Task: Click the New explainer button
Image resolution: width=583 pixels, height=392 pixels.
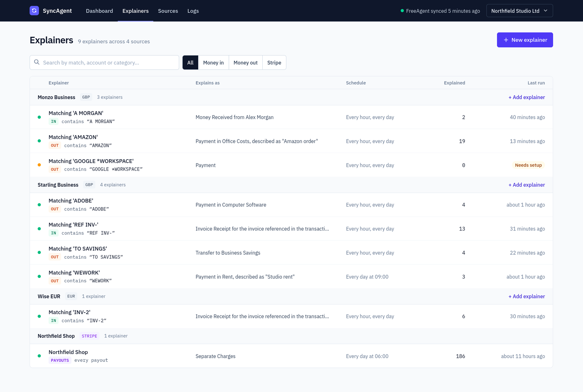Action: coord(525,40)
